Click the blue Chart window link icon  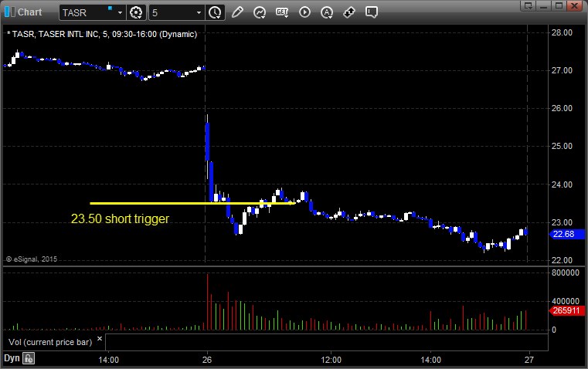[x=10, y=12]
